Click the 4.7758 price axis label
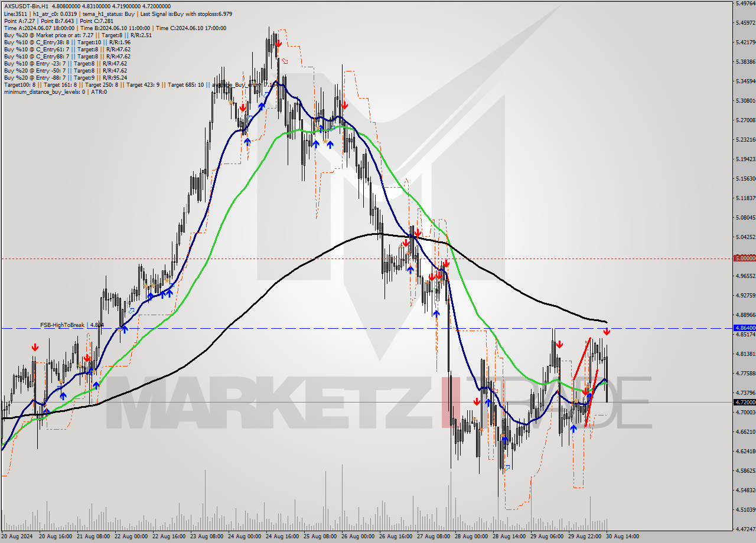The height and width of the screenshot is (543, 756). coord(745,374)
